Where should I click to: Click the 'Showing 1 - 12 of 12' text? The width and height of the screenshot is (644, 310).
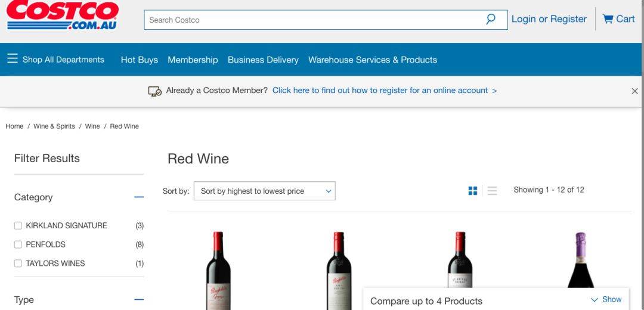click(549, 190)
